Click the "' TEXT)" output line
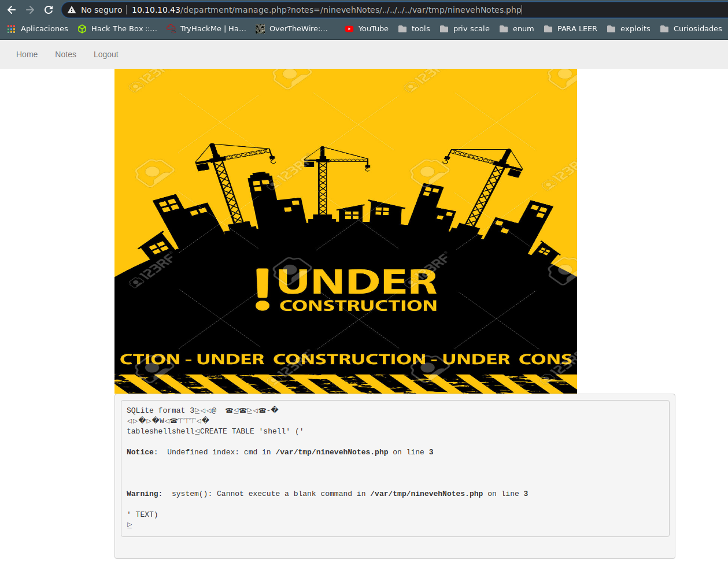The height and width of the screenshot is (563, 728). tap(142, 514)
